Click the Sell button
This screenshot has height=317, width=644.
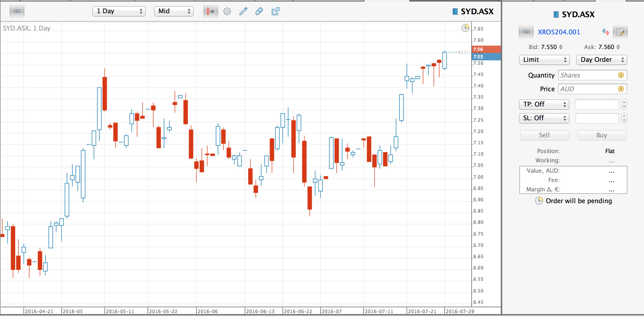point(544,135)
